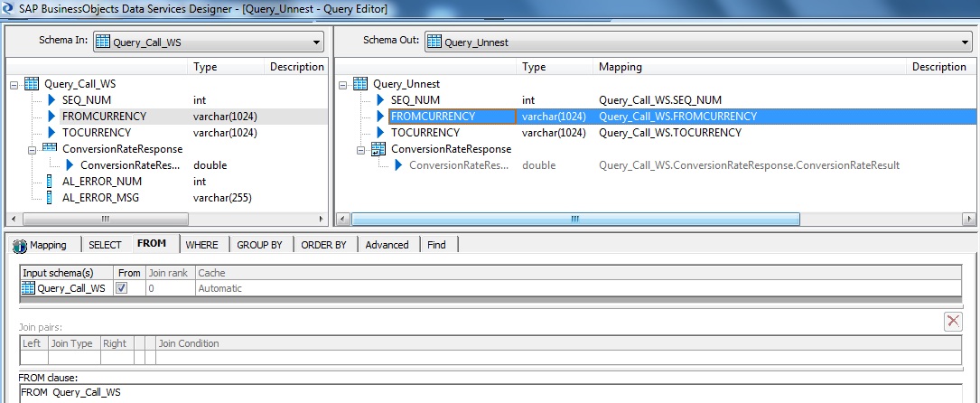
Task: Click the Join rank column header
Action: (x=169, y=273)
